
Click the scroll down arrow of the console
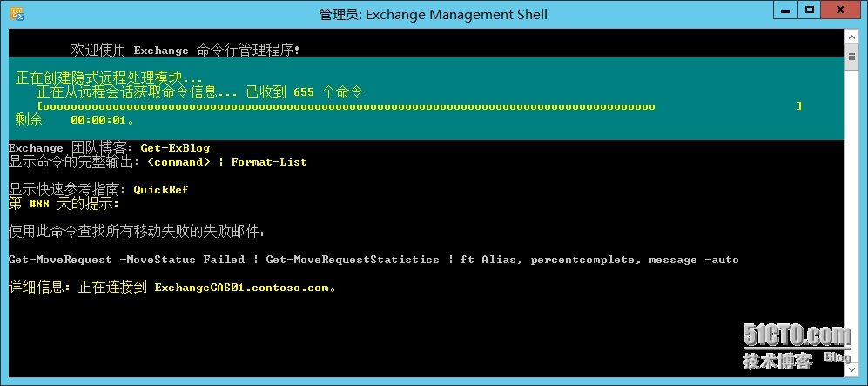tap(852, 369)
